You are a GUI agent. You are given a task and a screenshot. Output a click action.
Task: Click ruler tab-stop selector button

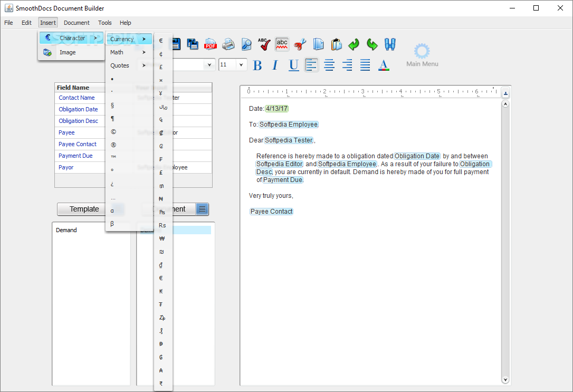click(505, 93)
